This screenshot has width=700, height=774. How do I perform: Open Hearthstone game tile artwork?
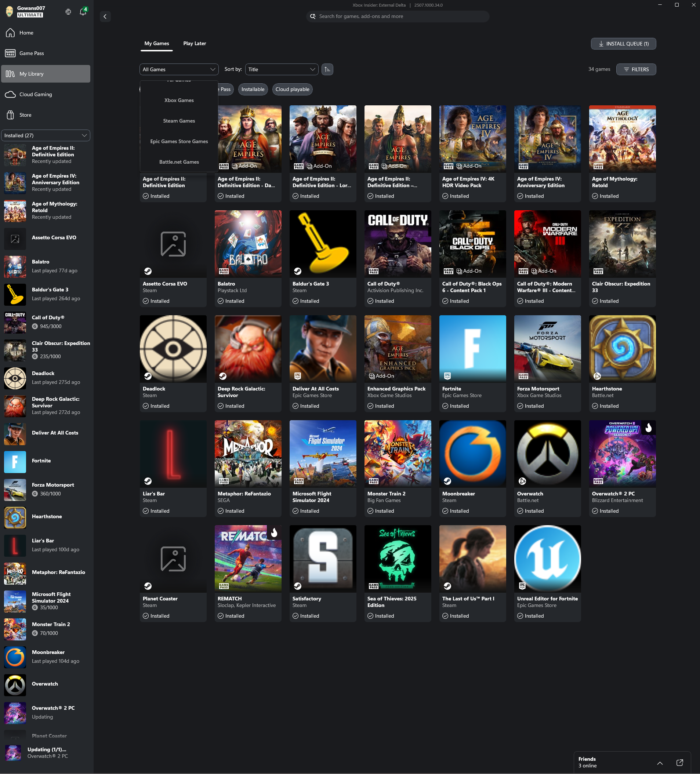(622, 349)
